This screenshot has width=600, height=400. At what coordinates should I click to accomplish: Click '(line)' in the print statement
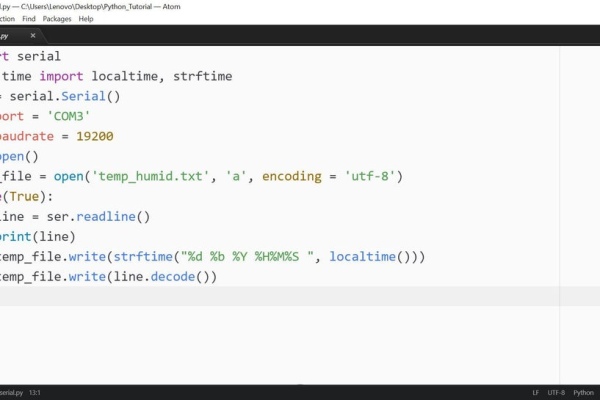54,237
